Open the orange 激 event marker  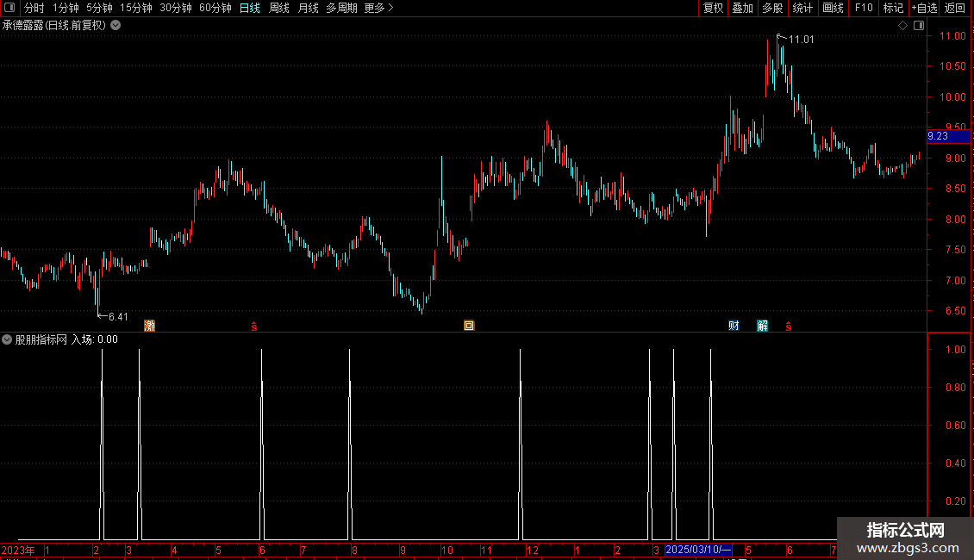click(x=150, y=326)
